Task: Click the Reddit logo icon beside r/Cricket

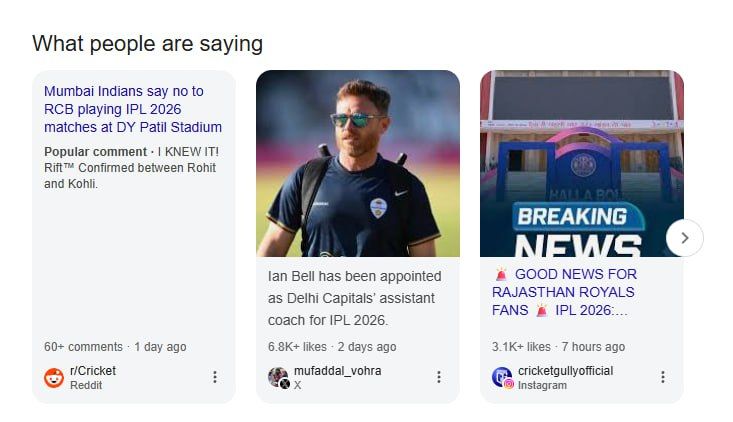Action: click(x=54, y=378)
